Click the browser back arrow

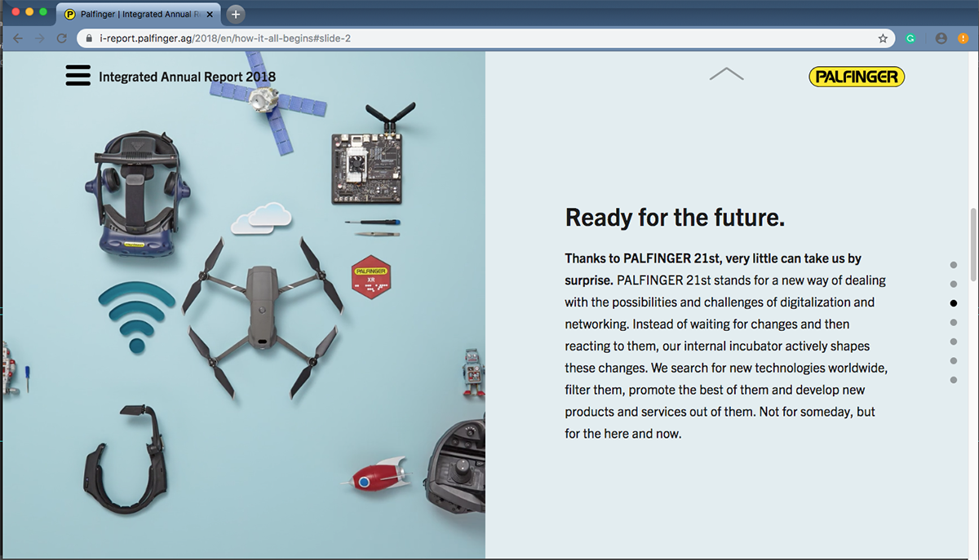(x=17, y=38)
